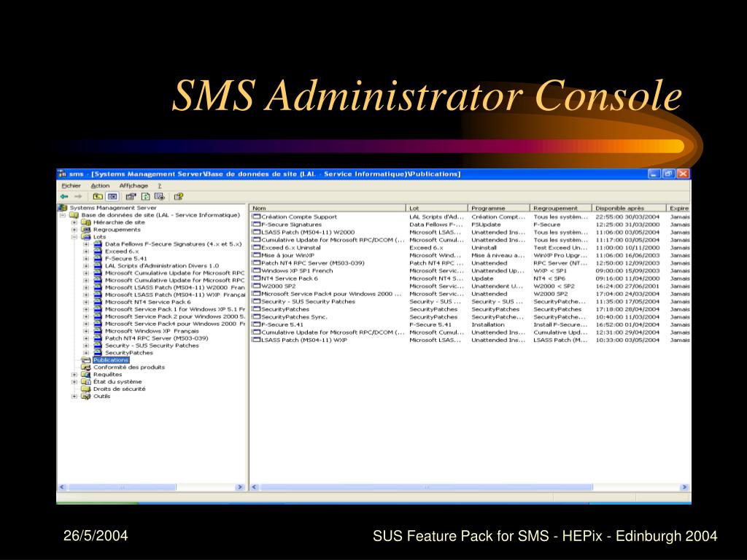
Task: Click the package icon beside F-Secure 5.41 in tree
Action: coord(98,259)
